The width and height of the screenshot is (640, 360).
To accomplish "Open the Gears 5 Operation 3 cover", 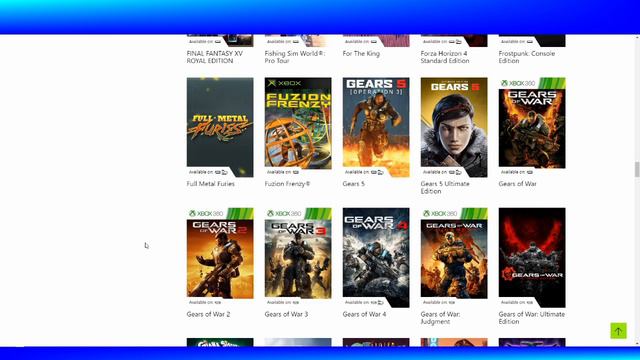I will tap(376, 127).
